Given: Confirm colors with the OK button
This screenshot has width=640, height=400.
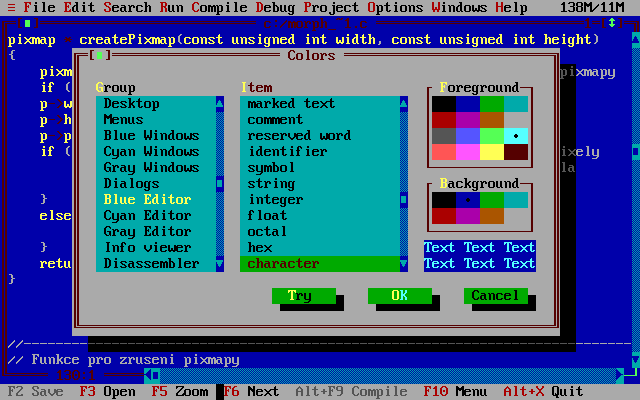Looking at the screenshot, I should [400, 296].
